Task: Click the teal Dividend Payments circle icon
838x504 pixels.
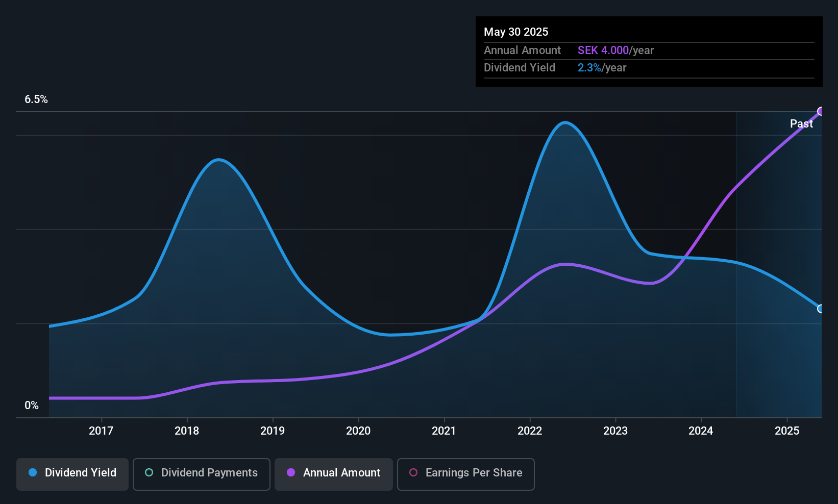Action: point(149,473)
